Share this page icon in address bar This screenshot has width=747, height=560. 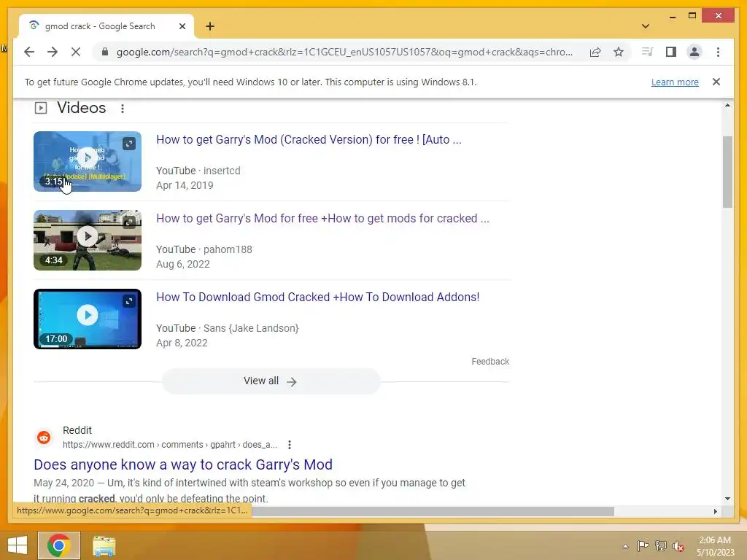(x=595, y=52)
